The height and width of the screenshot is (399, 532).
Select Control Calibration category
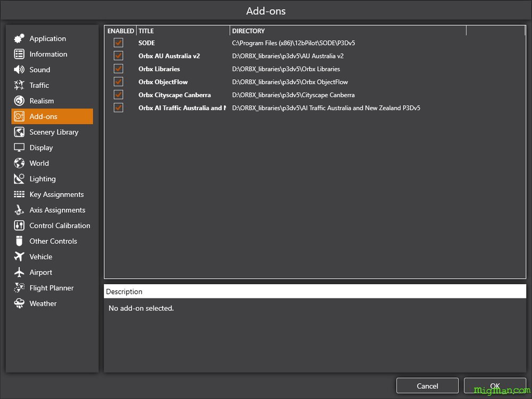point(52,226)
